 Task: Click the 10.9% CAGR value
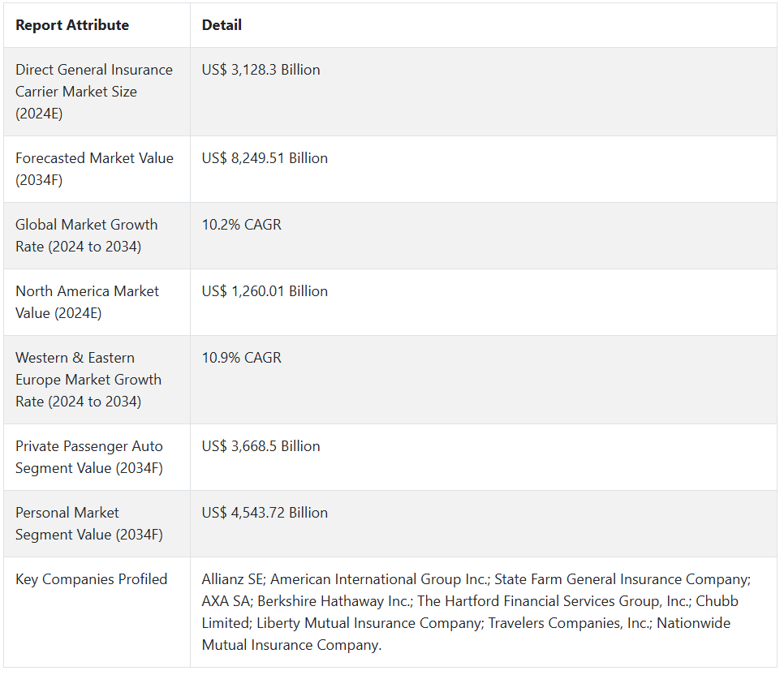(242, 358)
